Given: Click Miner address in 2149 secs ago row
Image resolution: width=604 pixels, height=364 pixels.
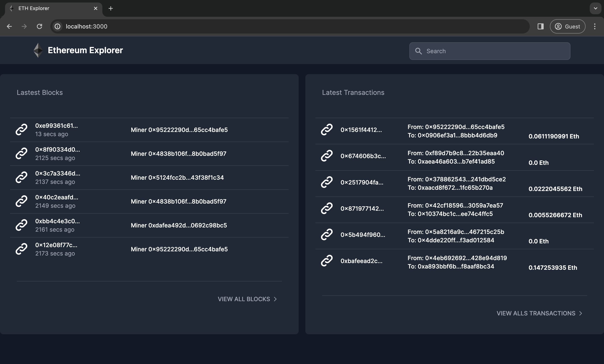Looking at the screenshot, I should [x=178, y=201].
